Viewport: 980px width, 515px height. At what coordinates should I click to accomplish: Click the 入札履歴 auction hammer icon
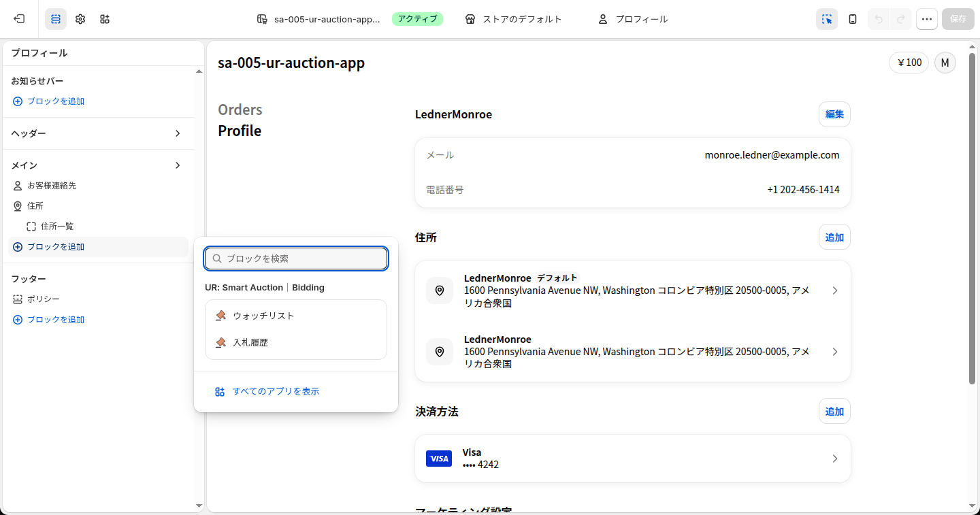point(220,342)
